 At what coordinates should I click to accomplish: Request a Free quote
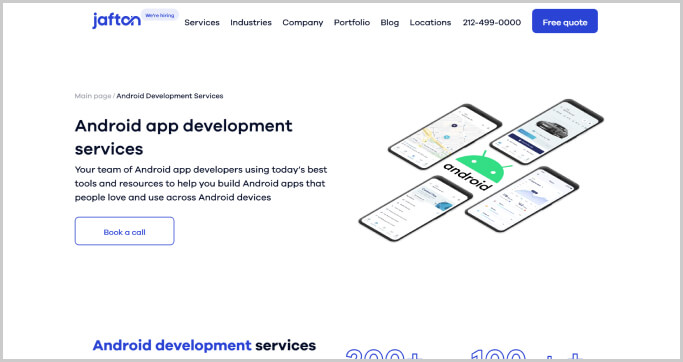(565, 21)
